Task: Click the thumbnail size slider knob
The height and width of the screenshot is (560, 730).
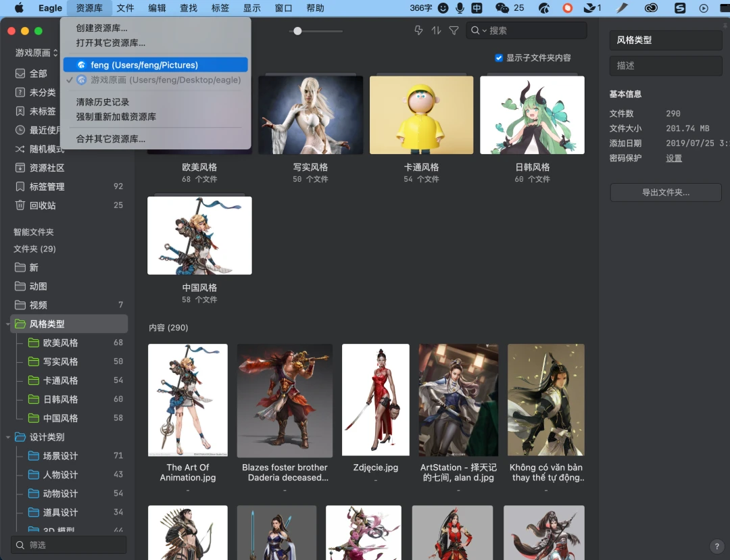Action: (297, 31)
